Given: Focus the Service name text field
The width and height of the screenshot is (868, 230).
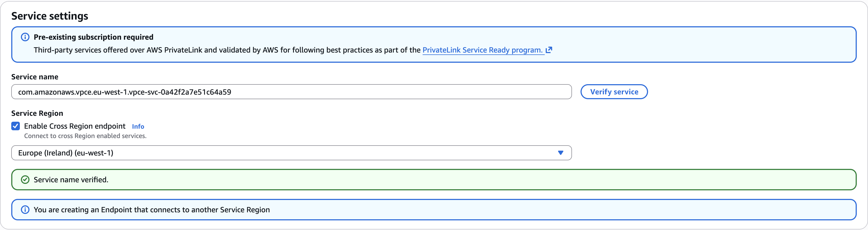Looking at the screenshot, I should click(291, 92).
